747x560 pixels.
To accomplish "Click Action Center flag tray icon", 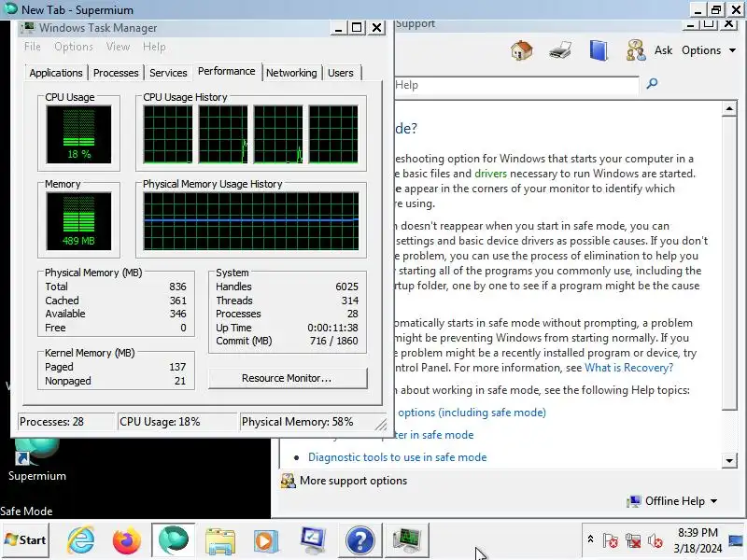I will pos(611,540).
